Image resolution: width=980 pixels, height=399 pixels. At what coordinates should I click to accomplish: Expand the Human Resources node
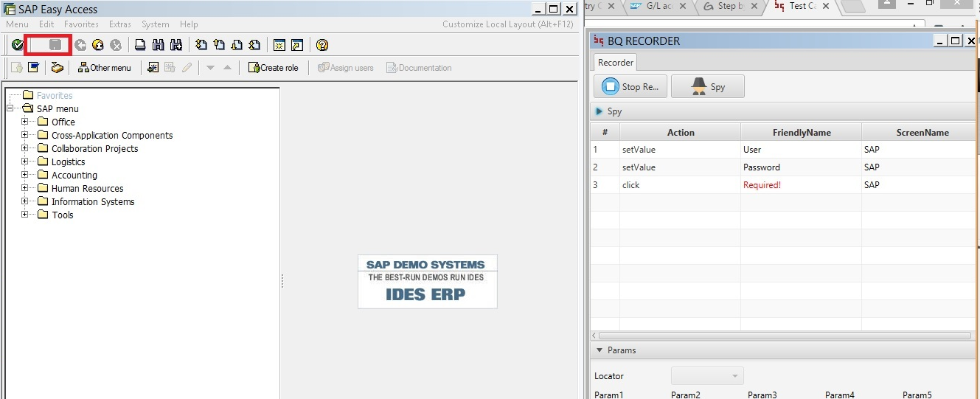click(24, 188)
